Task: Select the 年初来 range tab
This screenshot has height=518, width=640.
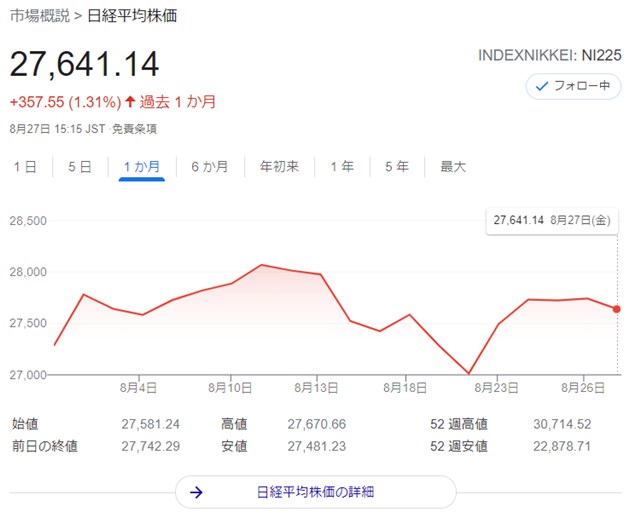Action: 280,167
